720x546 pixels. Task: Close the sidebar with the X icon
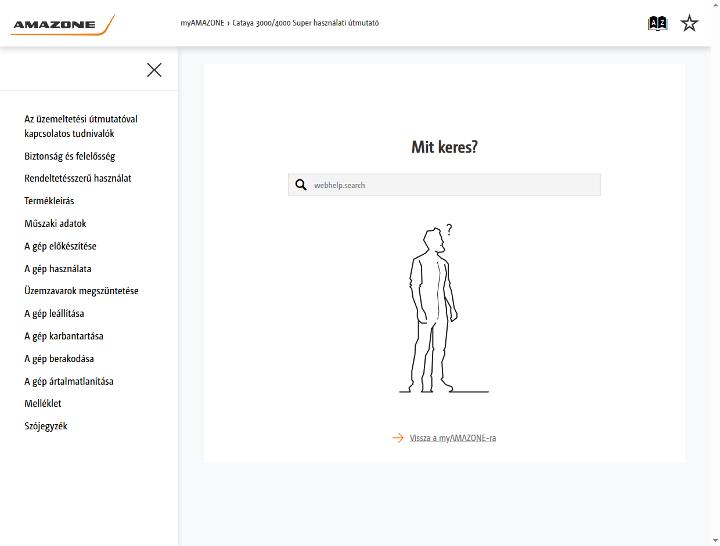[154, 70]
